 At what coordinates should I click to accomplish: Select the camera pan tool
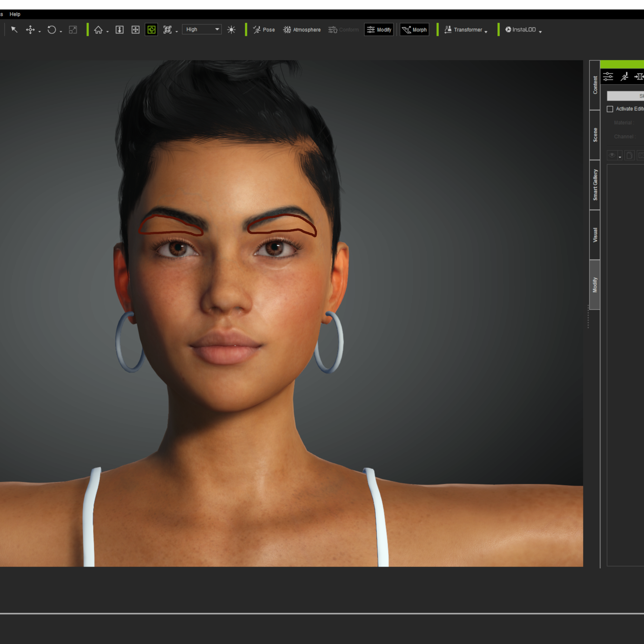(136, 30)
